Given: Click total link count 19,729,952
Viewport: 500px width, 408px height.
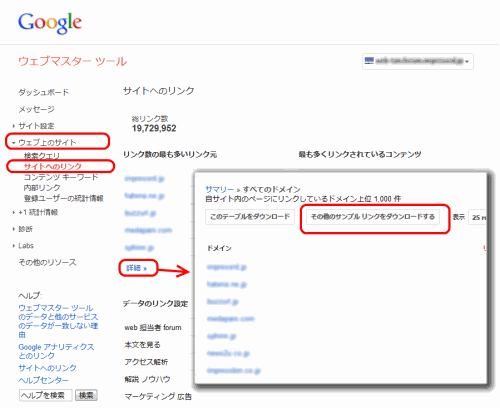Looking at the screenshot, I should point(154,128).
